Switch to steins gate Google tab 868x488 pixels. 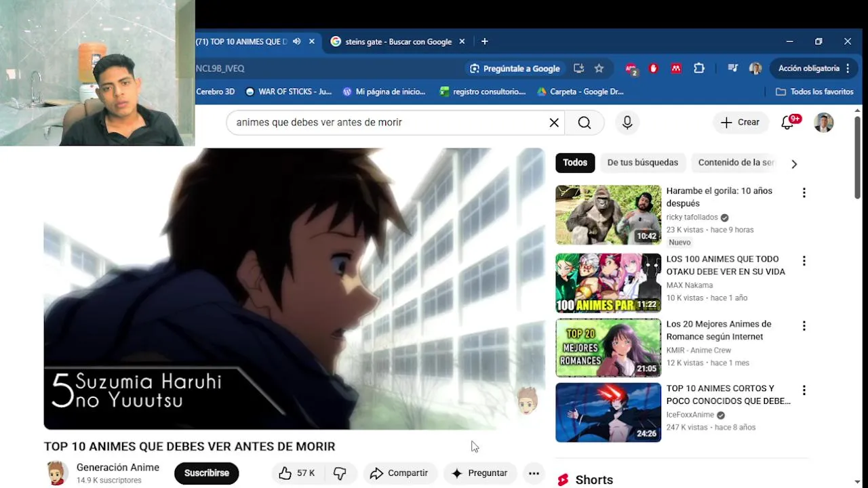[397, 41]
